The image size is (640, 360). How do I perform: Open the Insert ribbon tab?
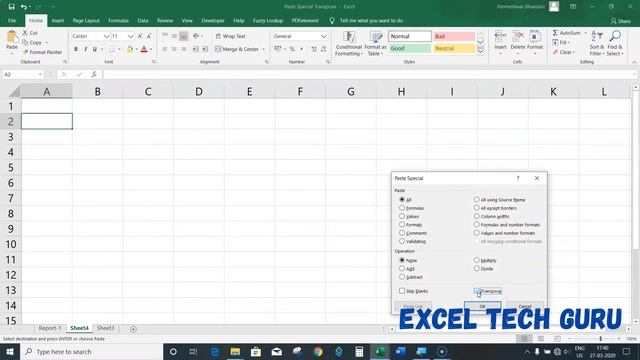point(58,20)
